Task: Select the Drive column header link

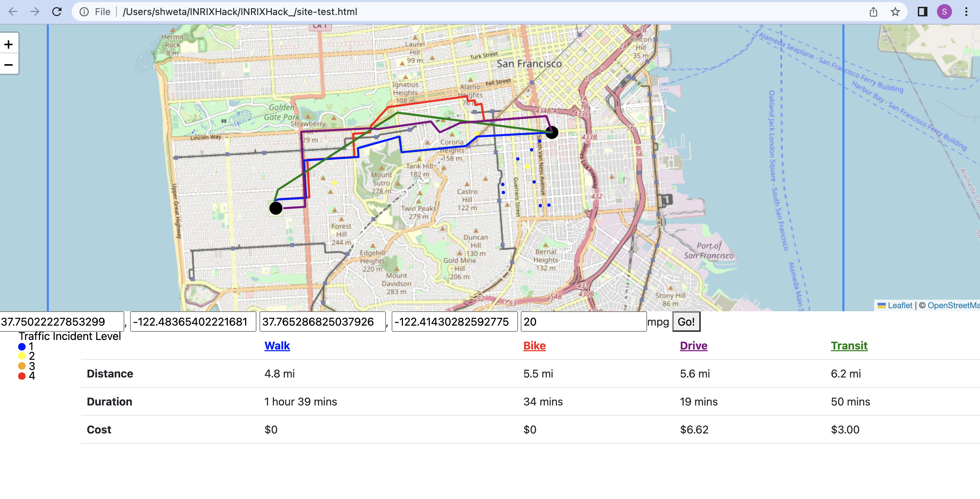Action: click(693, 345)
